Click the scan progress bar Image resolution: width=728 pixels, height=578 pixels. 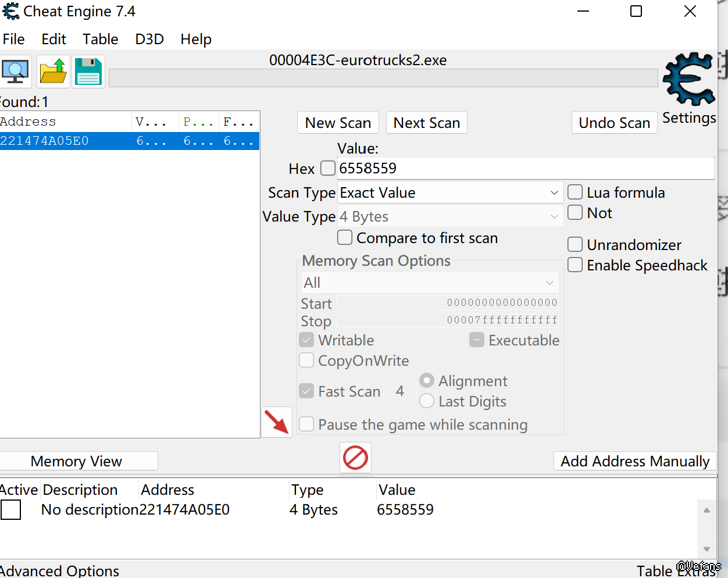tap(383, 78)
